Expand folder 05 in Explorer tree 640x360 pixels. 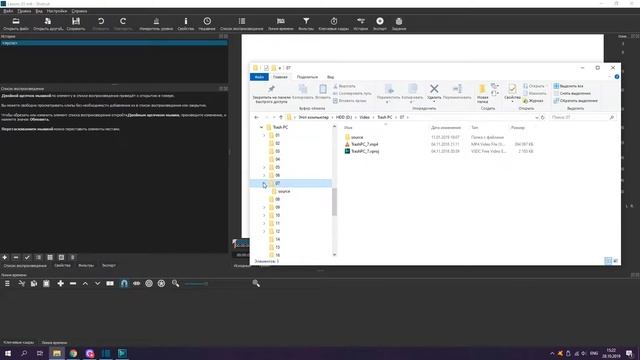(x=264, y=167)
